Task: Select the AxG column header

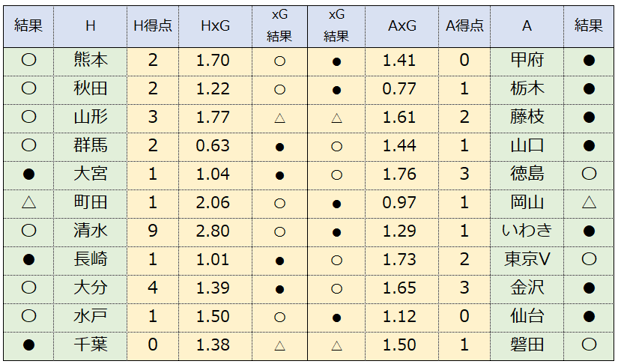Action: (402, 26)
